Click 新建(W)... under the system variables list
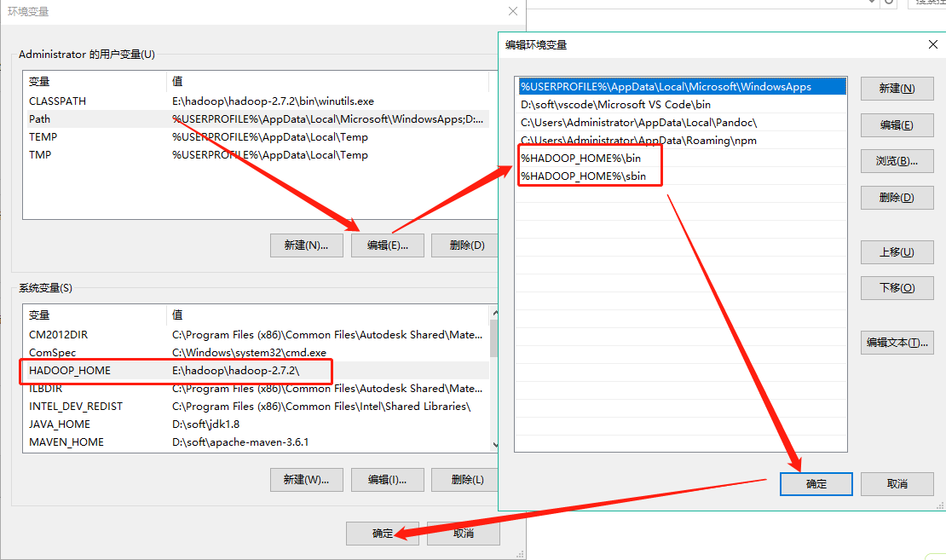Screen dimensions: 946x560 [x=307, y=480]
